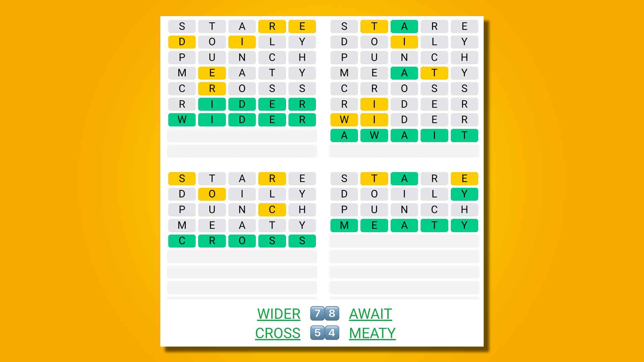Click the green MEATY row bottom-right

404,225
